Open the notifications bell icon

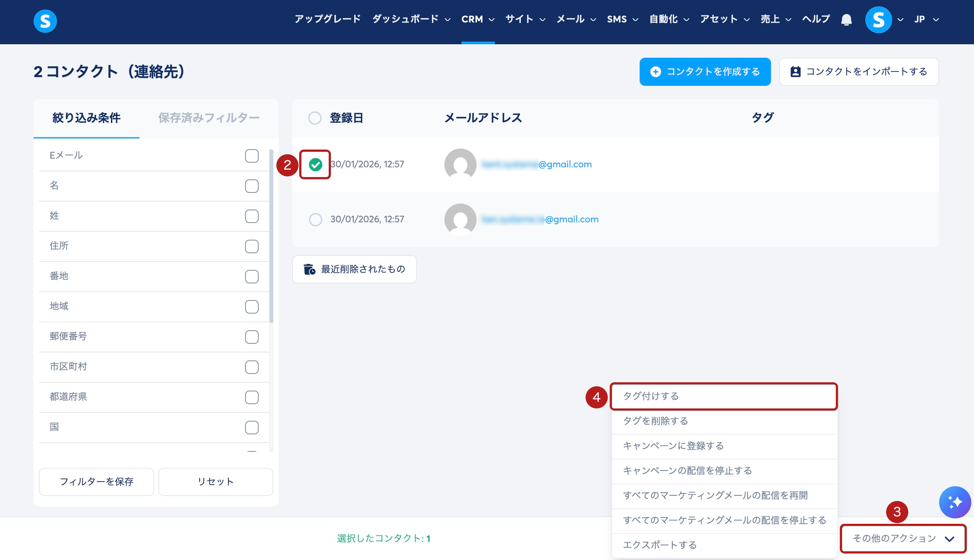click(x=846, y=19)
